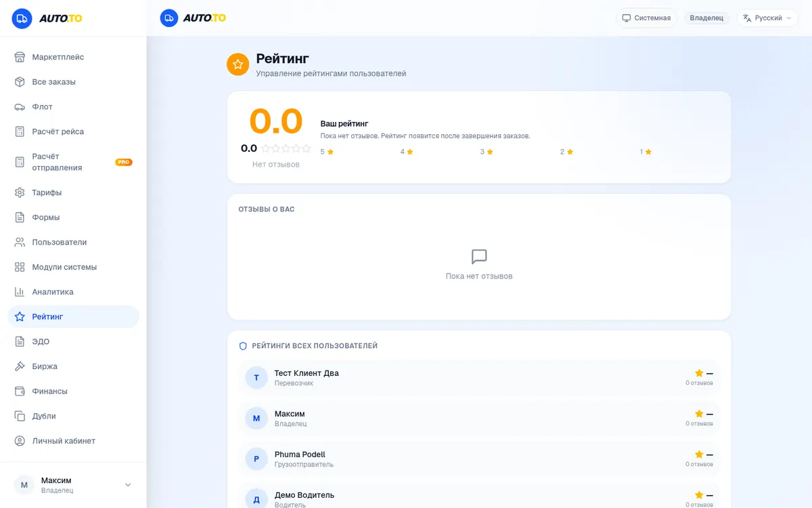Click the 5-star rating breakdown label
The width and height of the screenshot is (812, 508).
(327, 152)
